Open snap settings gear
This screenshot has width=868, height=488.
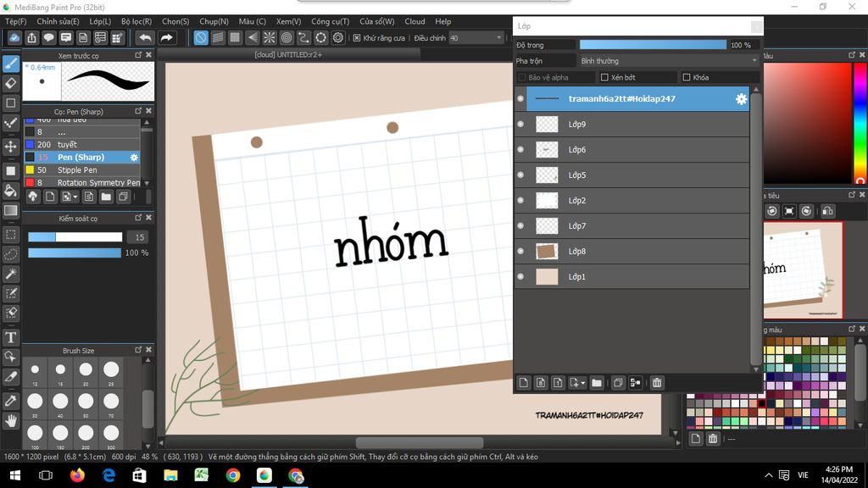[338, 37]
